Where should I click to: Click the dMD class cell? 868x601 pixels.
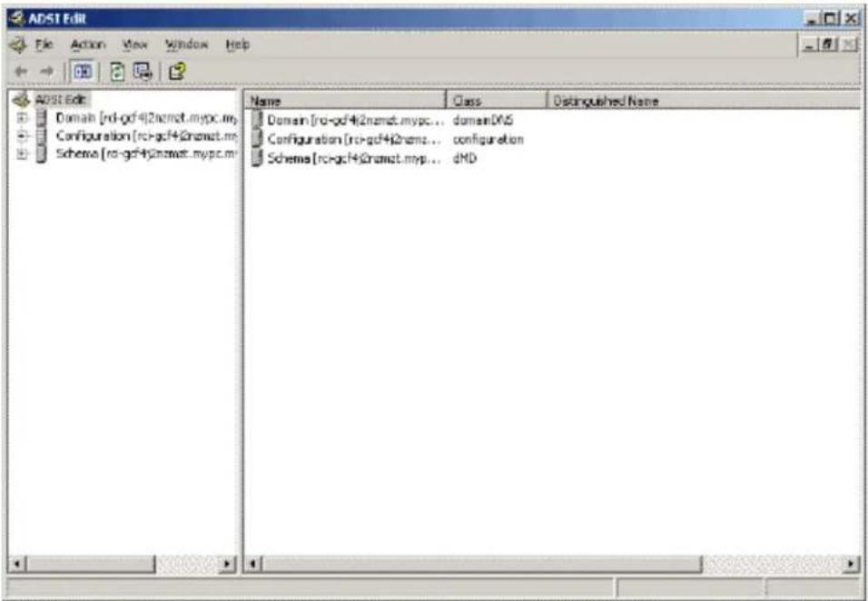click(x=465, y=158)
